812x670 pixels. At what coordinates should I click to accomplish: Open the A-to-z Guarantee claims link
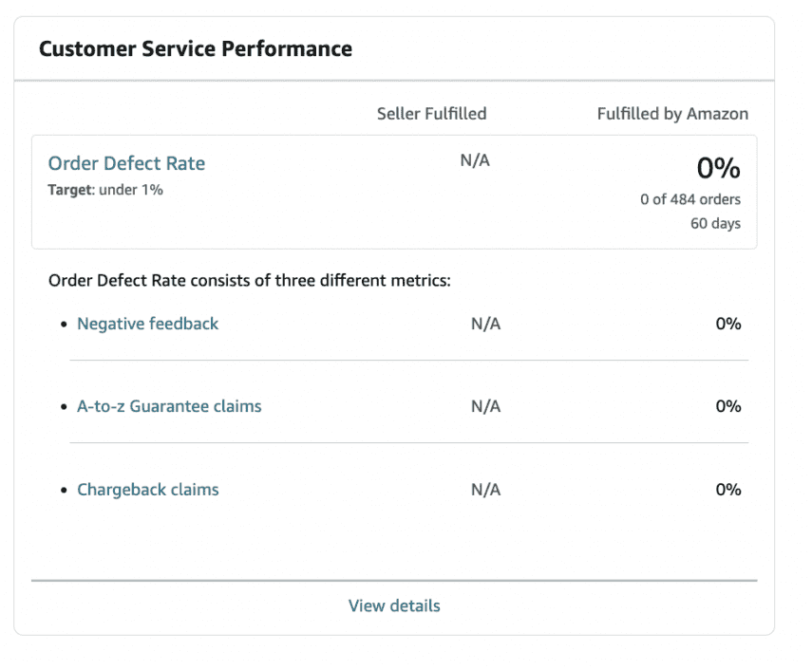coord(169,406)
